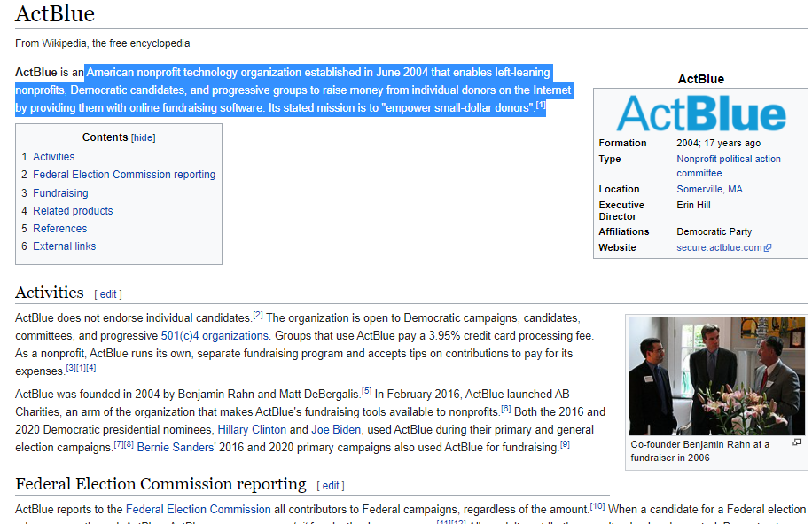This screenshot has height=524, width=812.
Task: Jump to References in Contents
Action: click(x=60, y=229)
